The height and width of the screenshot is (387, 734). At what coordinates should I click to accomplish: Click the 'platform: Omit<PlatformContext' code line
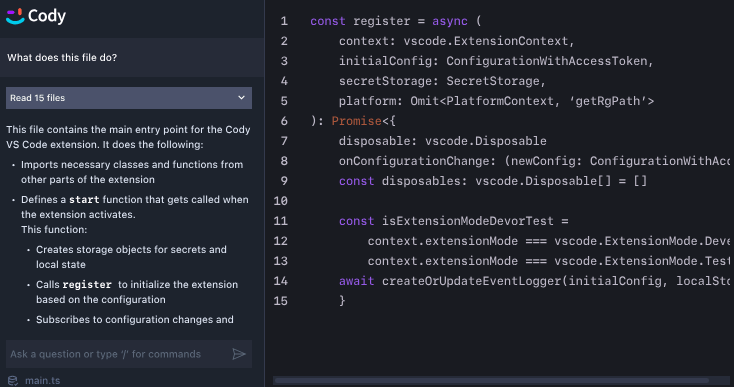[496, 101]
